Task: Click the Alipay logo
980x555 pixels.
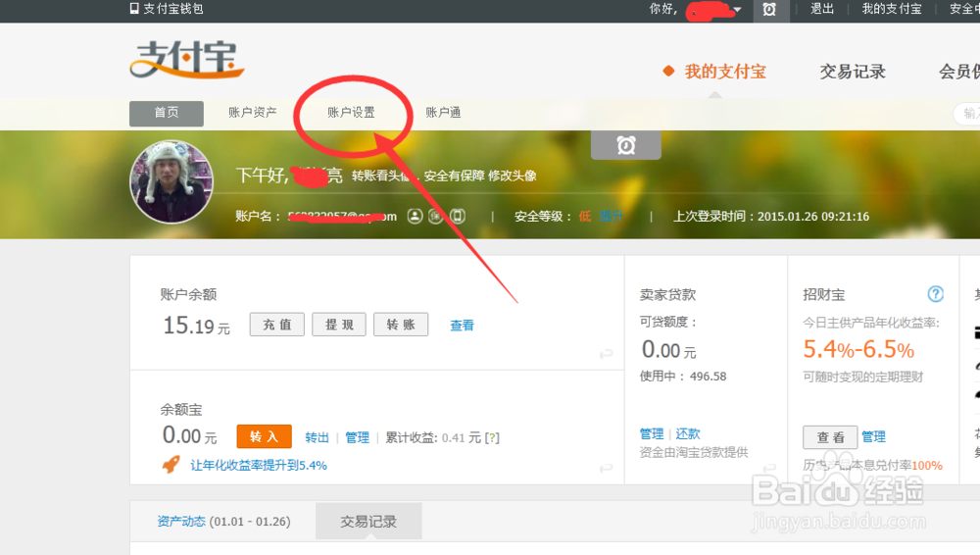Action: coord(187,60)
